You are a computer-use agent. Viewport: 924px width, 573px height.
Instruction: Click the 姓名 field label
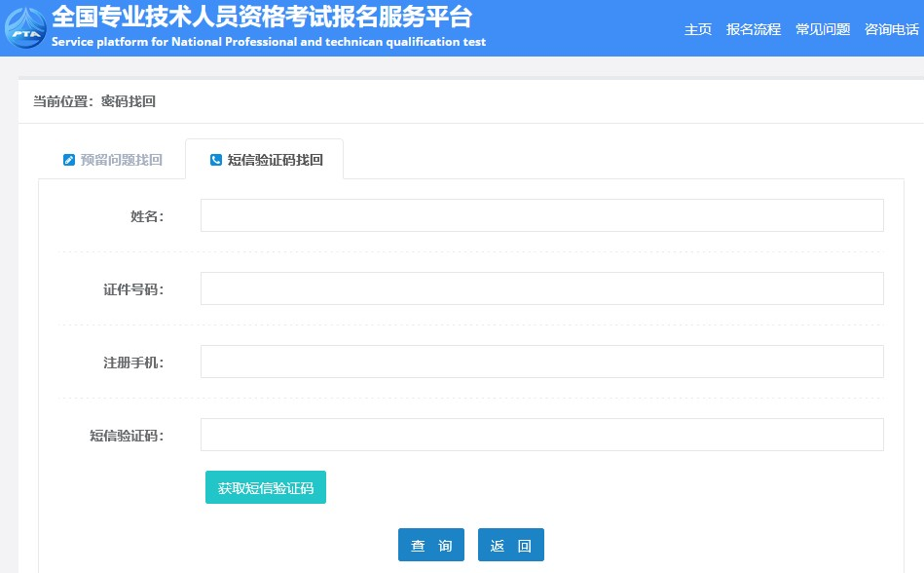click(x=146, y=216)
